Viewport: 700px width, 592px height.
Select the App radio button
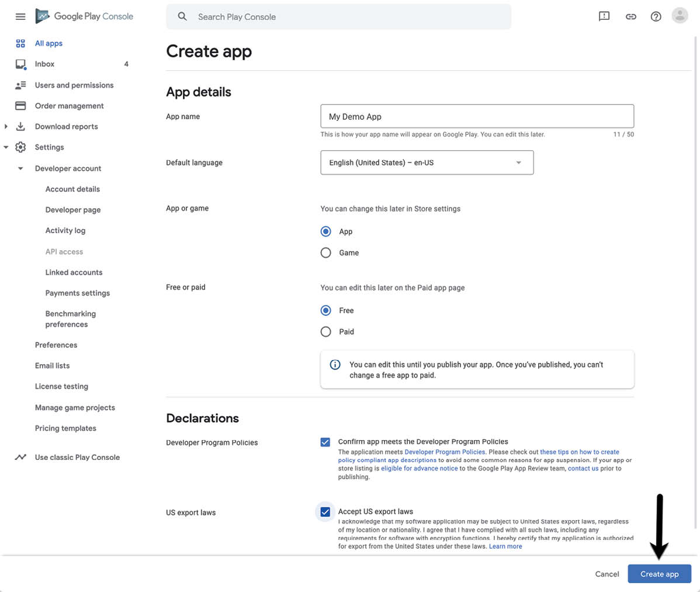coord(326,231)
